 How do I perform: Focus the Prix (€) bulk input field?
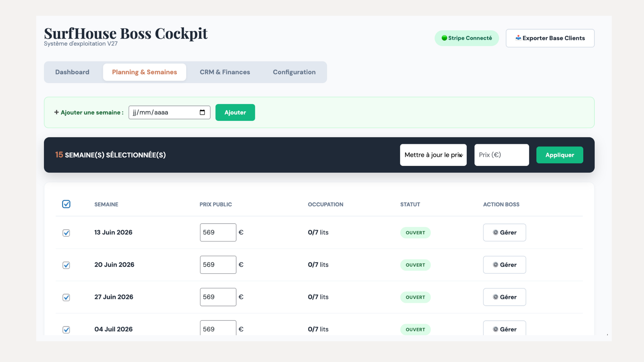pyautogui.click(x=501, y=155)
